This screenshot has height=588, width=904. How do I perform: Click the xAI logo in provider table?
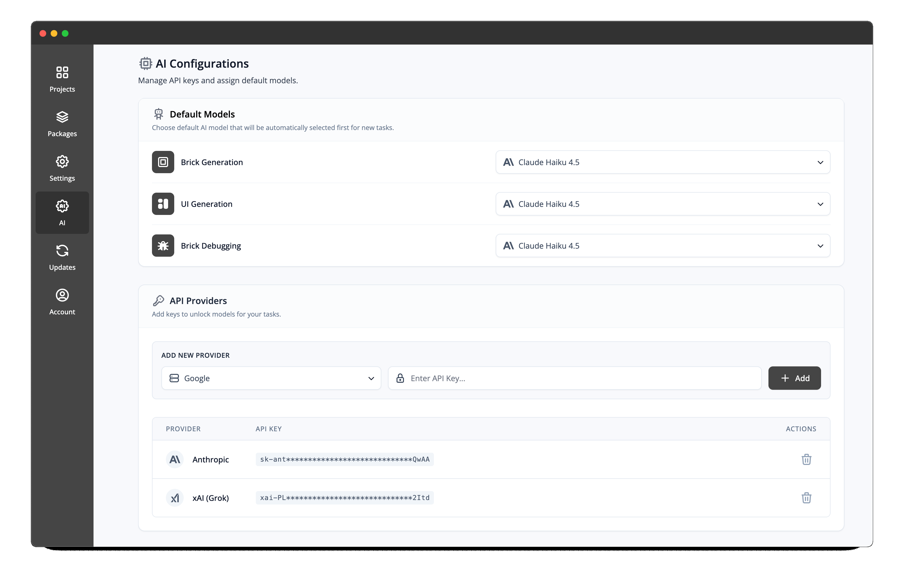[175, 498]
